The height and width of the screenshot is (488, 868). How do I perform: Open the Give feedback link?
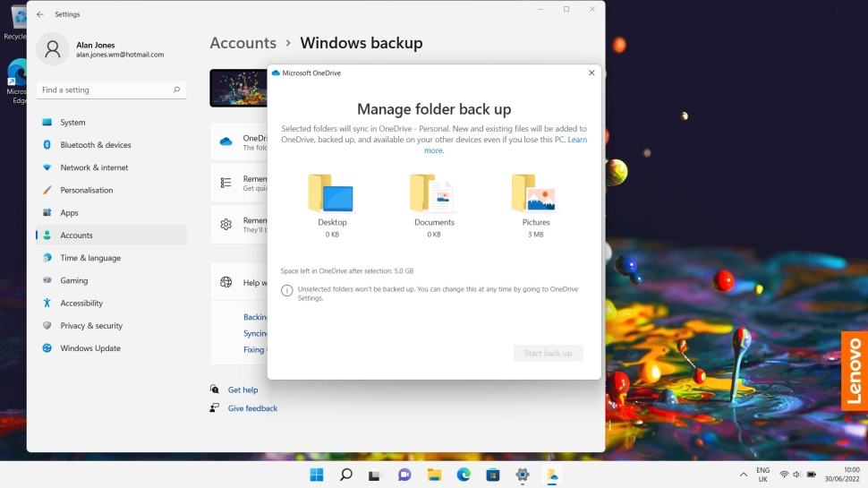(252, 408)
